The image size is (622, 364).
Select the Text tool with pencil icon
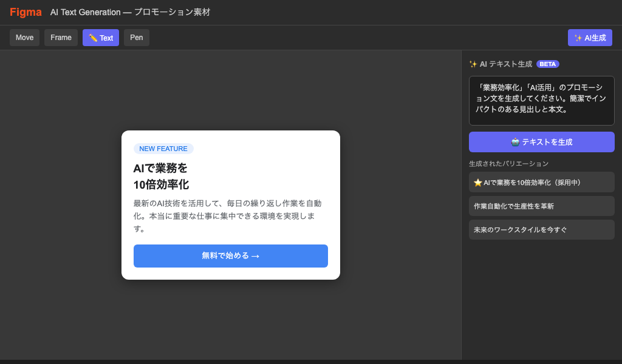coord(100,37)
